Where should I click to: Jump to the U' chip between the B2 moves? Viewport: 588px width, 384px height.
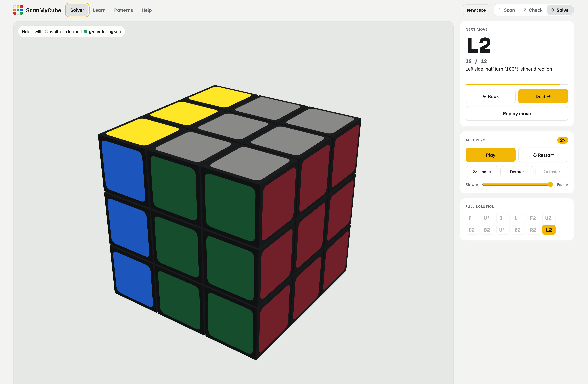(x=503, y=230)
